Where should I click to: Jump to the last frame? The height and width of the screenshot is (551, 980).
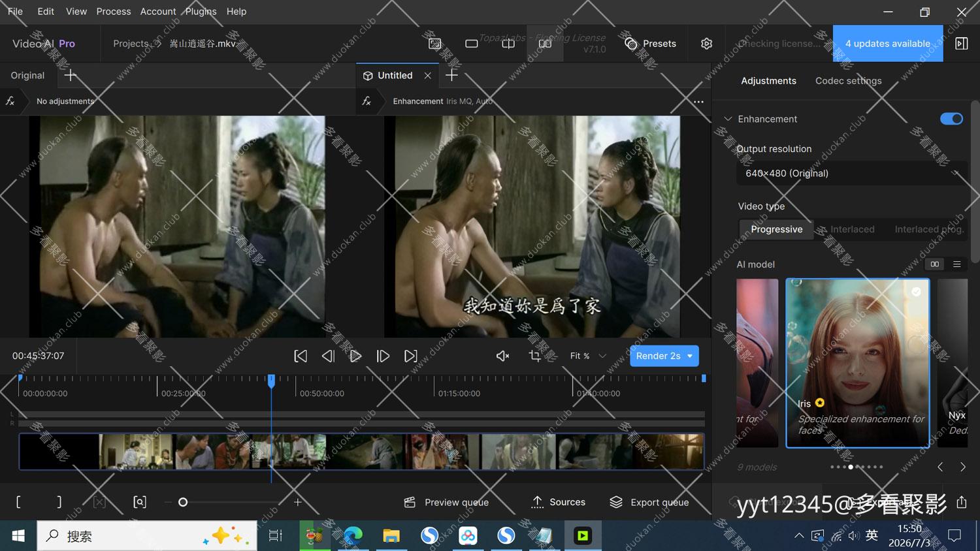click(x=410, y=356)
